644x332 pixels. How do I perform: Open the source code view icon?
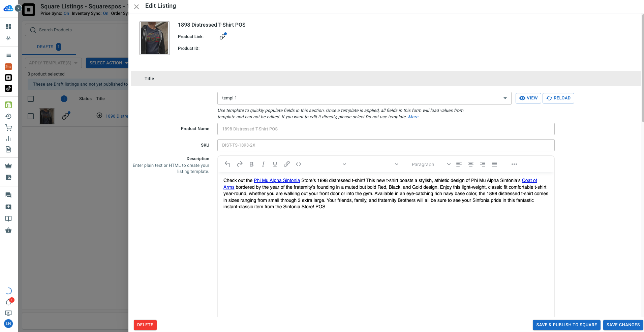click(299, 164)
